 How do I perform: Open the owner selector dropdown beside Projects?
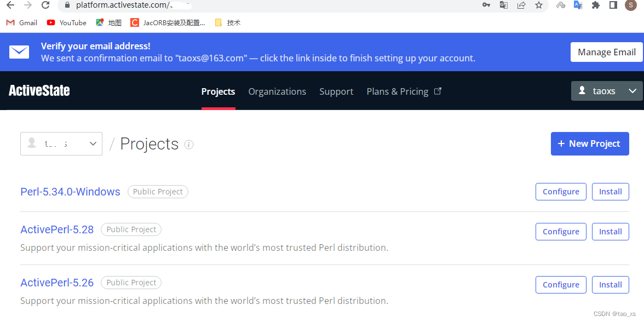(x=61, y=143)
